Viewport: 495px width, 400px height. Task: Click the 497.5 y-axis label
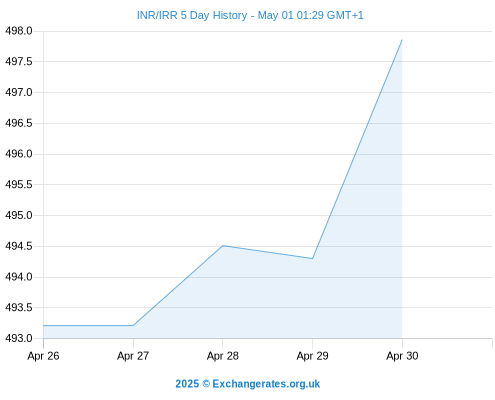click(x=19, y=62)
